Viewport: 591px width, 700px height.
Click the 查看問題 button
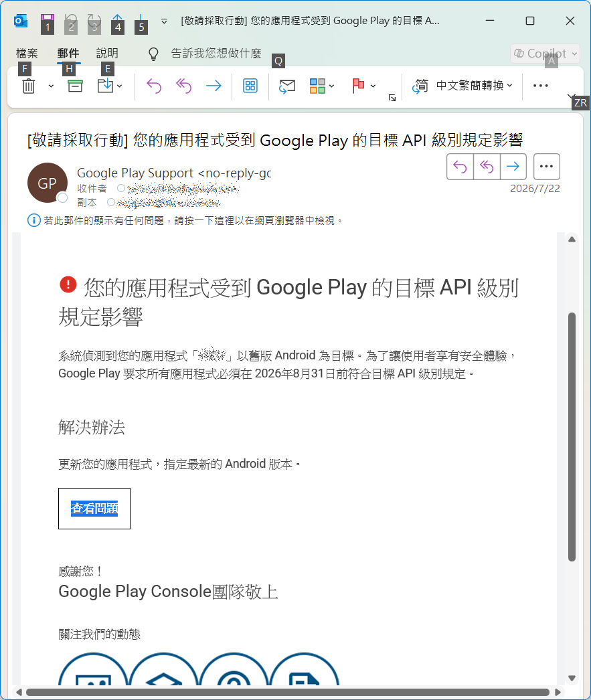click(94, 509)
